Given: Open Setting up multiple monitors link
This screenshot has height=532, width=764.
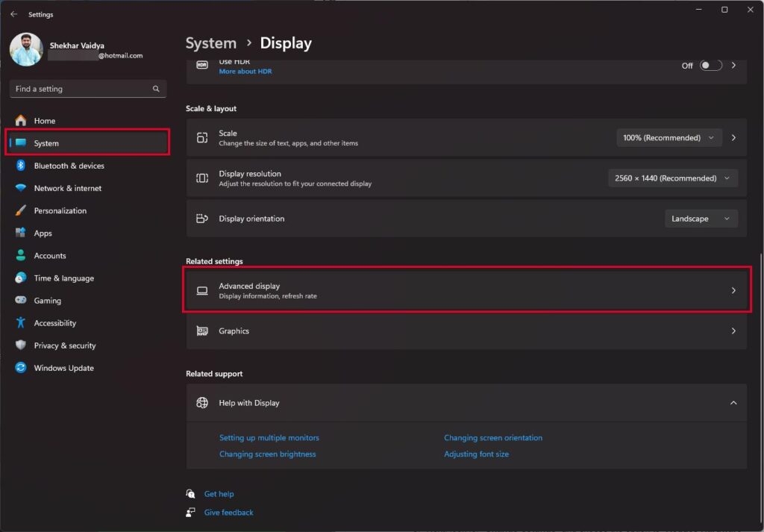Looking at the screenshot, I should pos(269,437).
